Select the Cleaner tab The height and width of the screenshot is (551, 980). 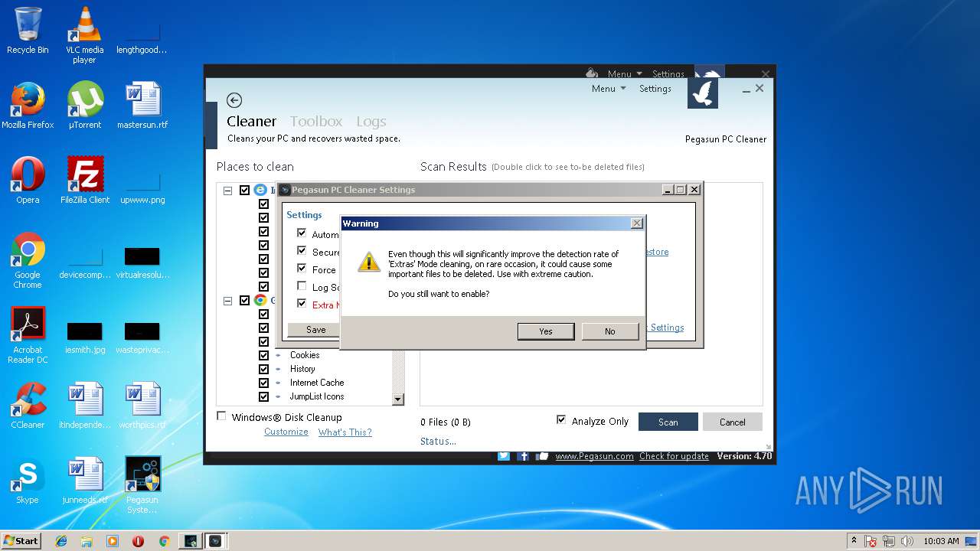point(251,122)
